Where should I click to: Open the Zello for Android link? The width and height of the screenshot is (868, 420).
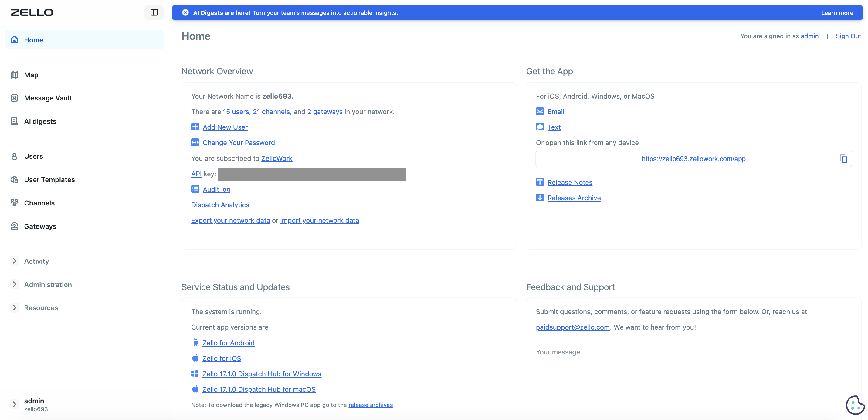[x=228, y=343]
